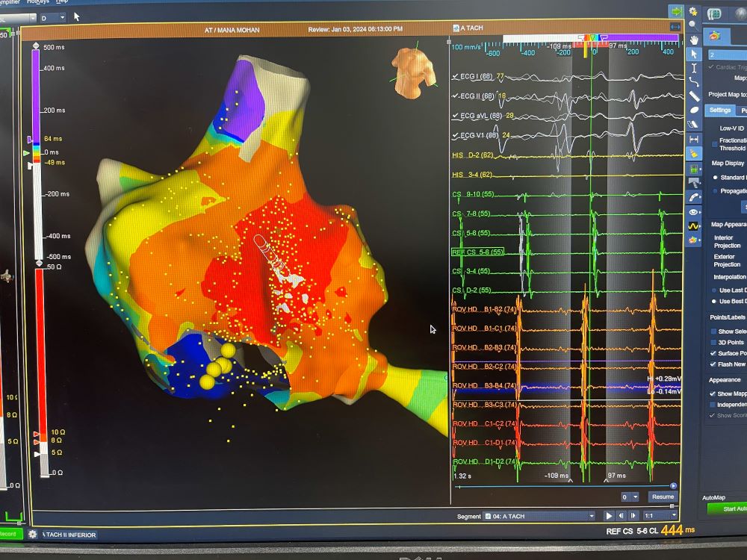Enable the 3D Points checkbox
This screenshot has height=560, width=747.
(713, 343)
